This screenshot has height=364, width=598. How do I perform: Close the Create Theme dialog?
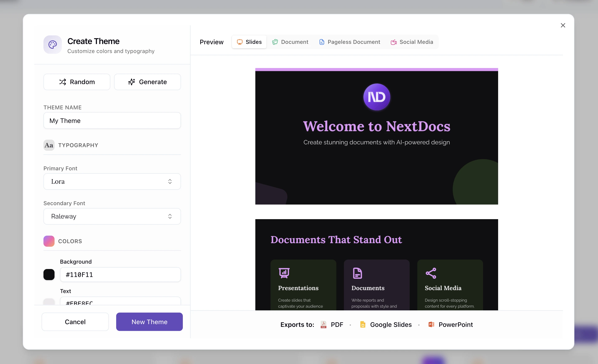coord(563,25)
